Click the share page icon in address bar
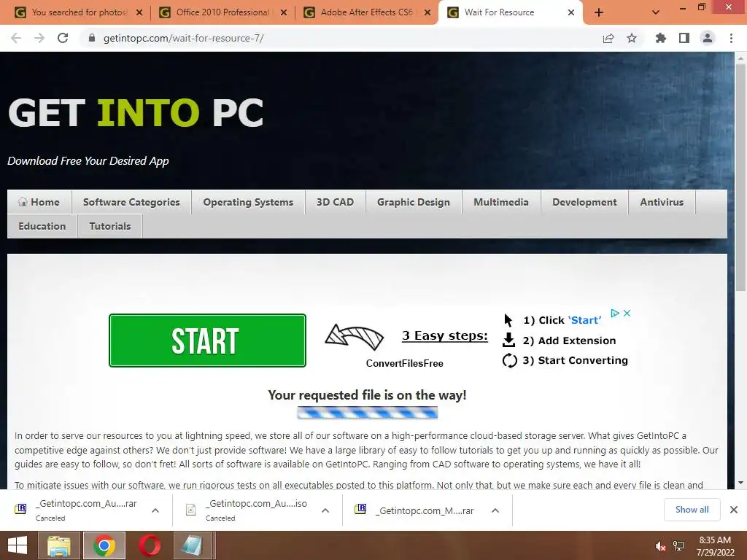 [608, 38]
